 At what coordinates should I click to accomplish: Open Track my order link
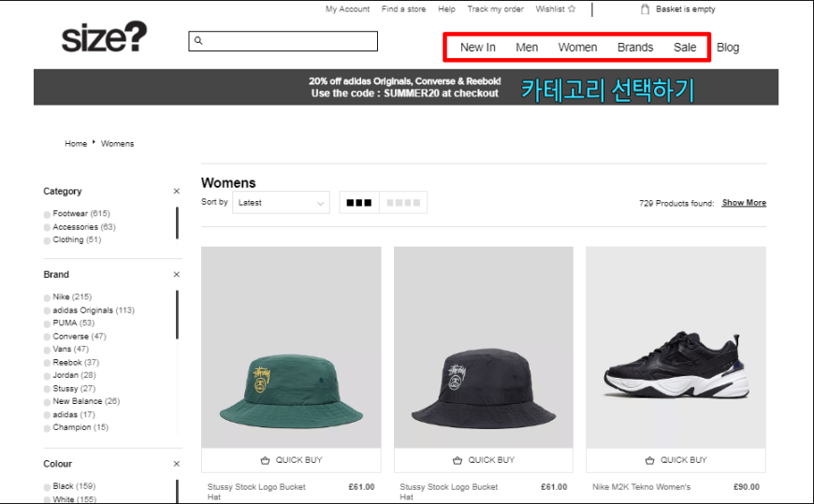pyautogui.click(x=495, y=8)
